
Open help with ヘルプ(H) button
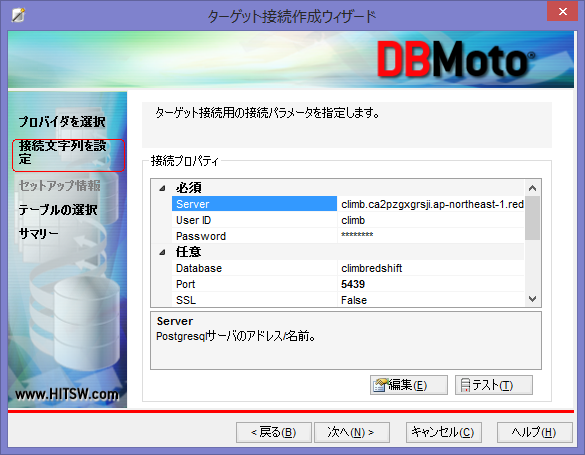click(x=535, y=432)
